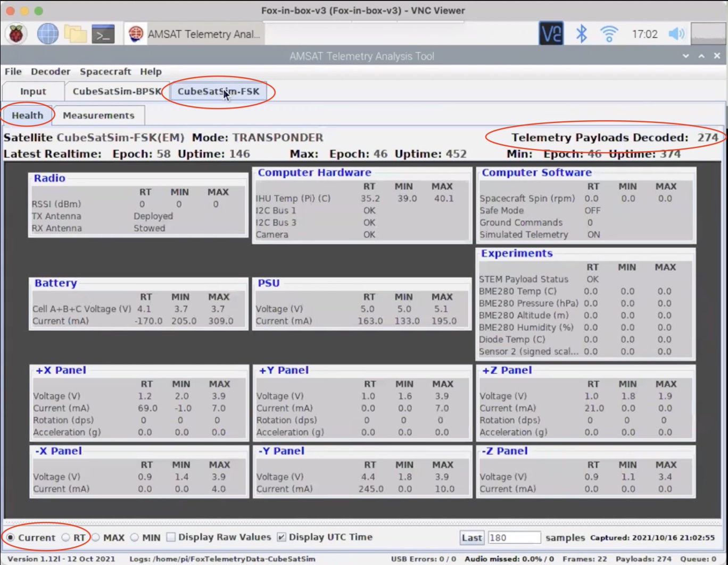The height and width of the screenshot is (565, 728).
Task: Open the Help menu
Action: 151,71
